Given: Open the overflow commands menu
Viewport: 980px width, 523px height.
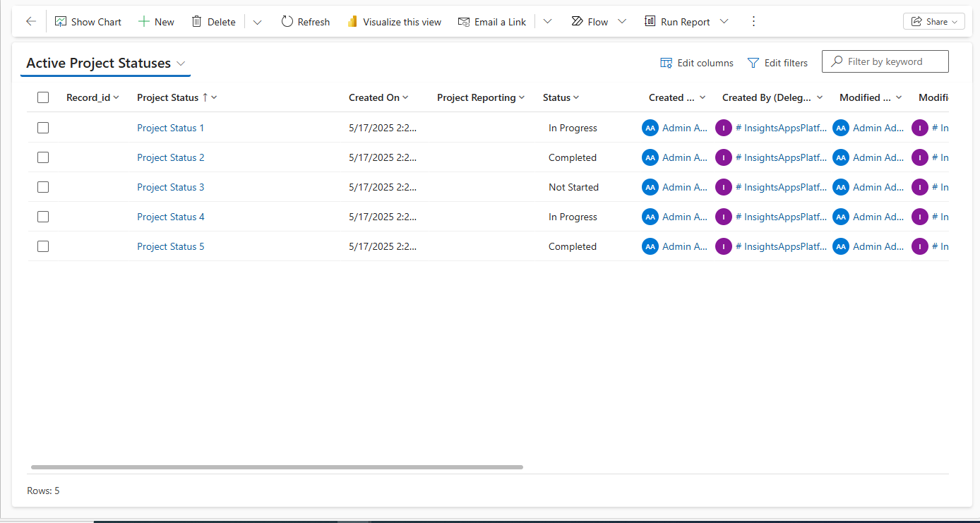Looking at the screenshot, I should click(753, 21).
